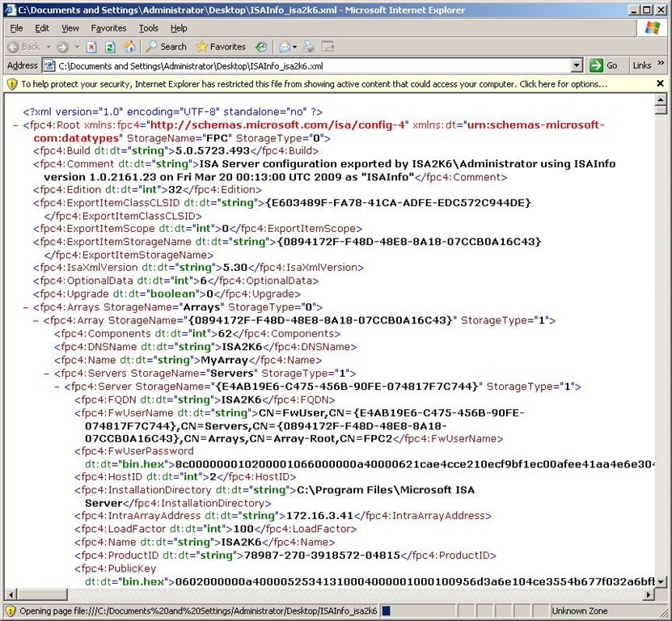
Task: Click the status bar opening page text
Action: [198, 610]
